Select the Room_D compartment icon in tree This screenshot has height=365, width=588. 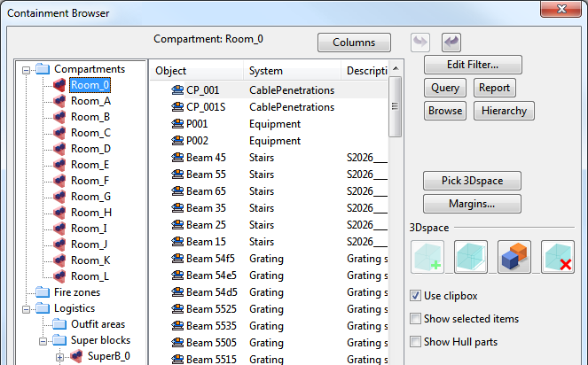(60, 149)
